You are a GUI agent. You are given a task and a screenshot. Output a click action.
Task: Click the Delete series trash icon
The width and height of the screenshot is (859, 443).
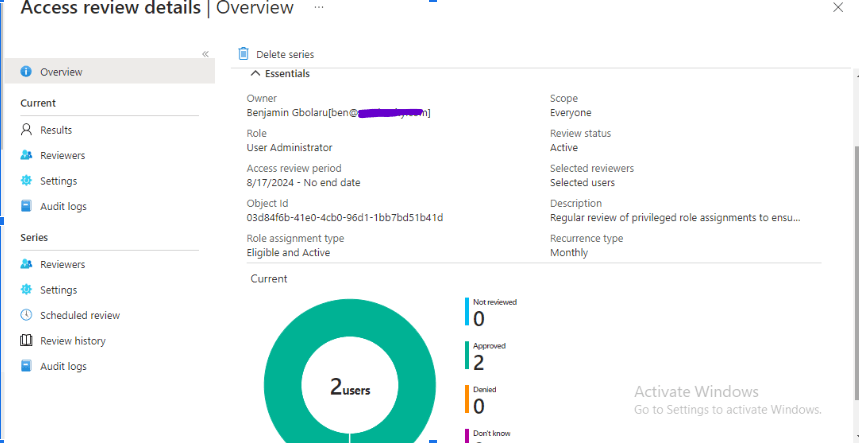coord(243,54)
